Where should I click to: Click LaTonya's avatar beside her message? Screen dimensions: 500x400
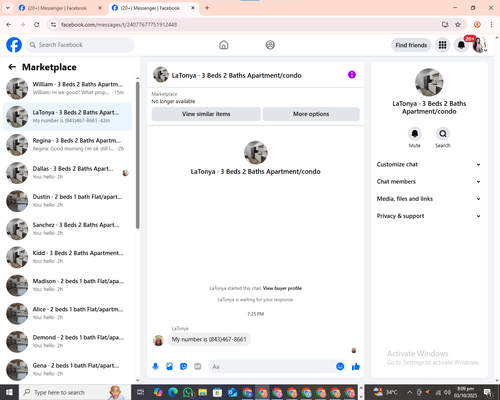pos(158,341)
